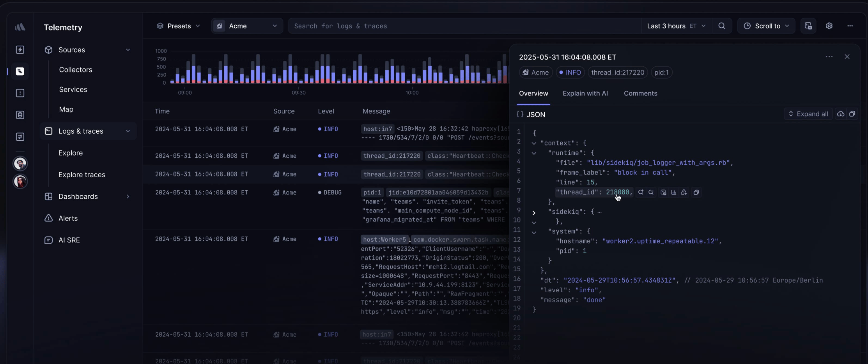
Task: Copy thread_id value with inline copy icon
Action: coord(696,193)
